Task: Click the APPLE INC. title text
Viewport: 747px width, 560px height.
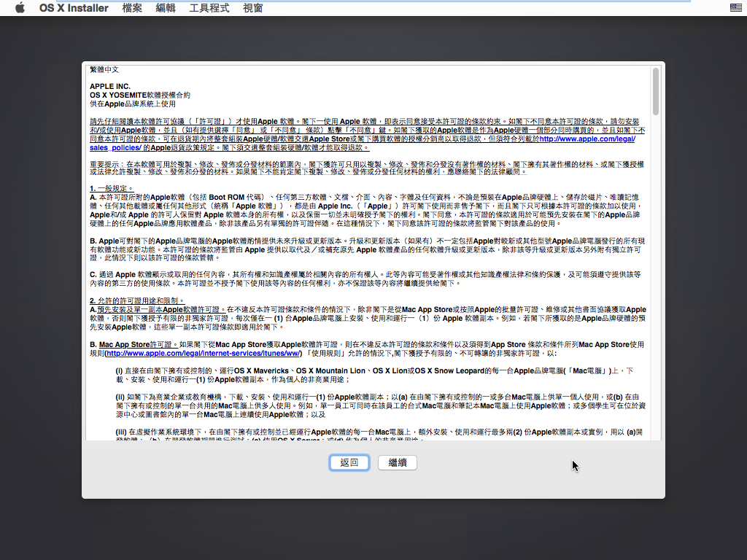Action: click(110, 87)
